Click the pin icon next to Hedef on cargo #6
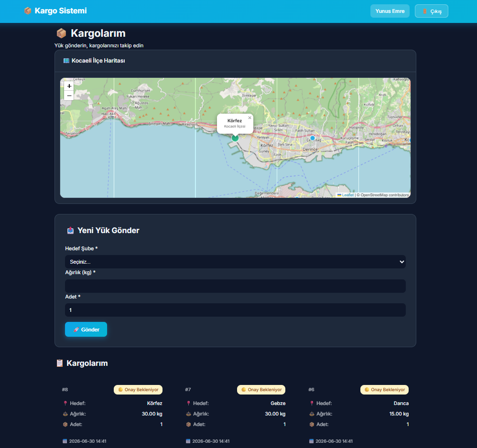This screenshot has width=477, height=448. click(312, 403)
